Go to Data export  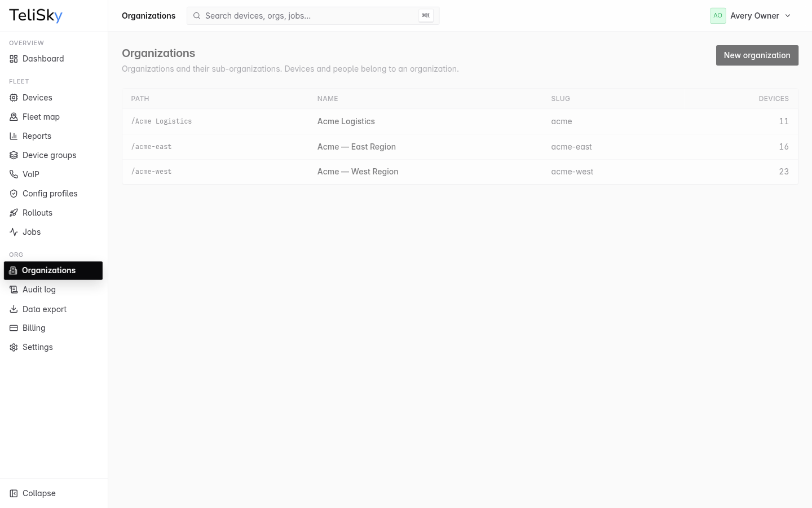(54, 309)
